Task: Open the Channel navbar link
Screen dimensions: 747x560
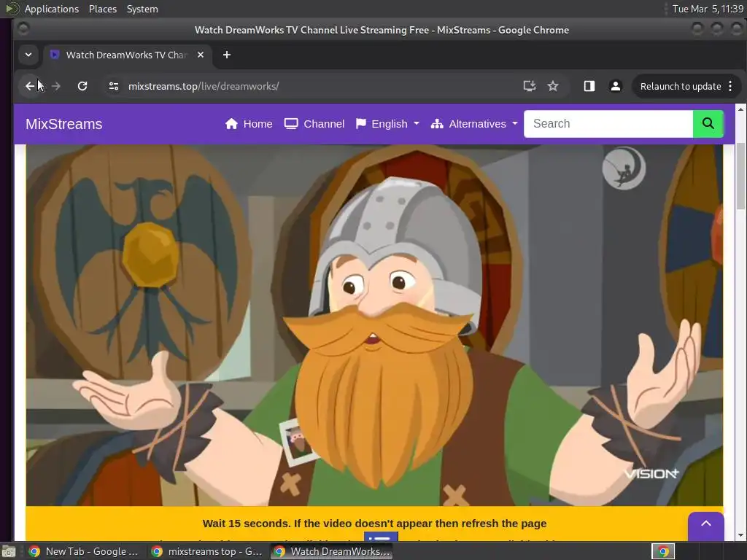Action: tap(314, 124)
